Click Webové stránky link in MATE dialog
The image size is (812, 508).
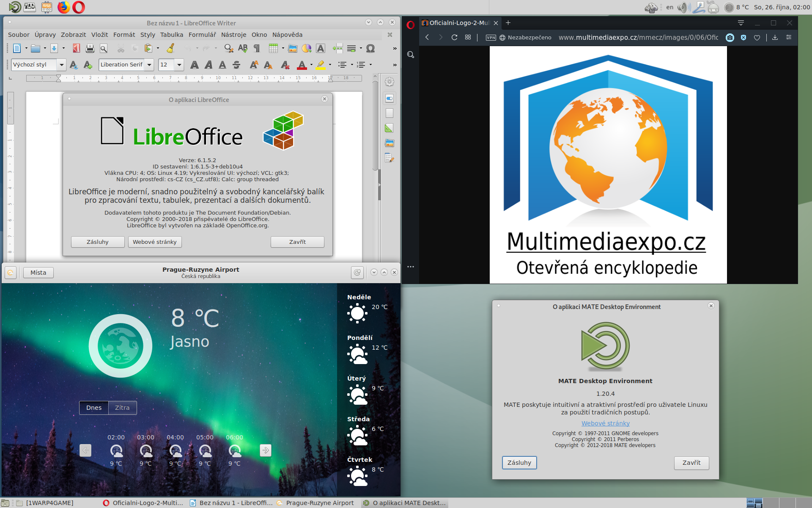[605, 423]
